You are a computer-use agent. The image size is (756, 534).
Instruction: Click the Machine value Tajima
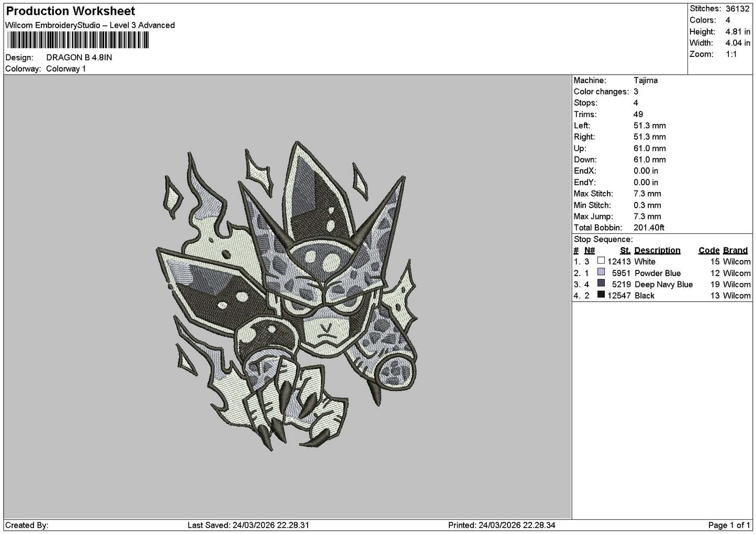(x=646, y=81)
